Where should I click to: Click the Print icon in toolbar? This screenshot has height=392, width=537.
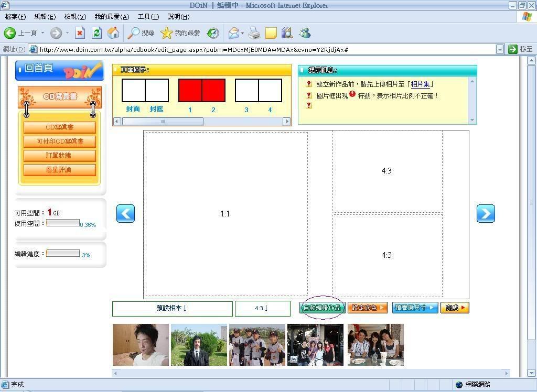click(x=254, y=33)
